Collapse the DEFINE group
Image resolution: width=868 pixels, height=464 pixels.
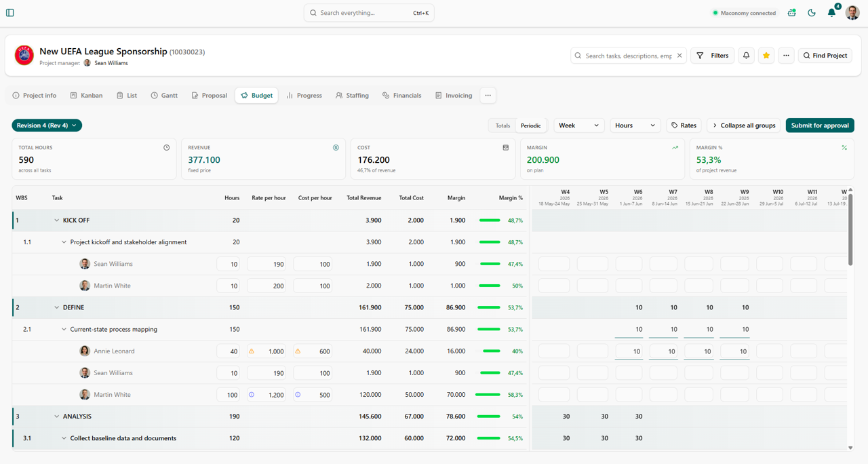[x=57, y=307]
